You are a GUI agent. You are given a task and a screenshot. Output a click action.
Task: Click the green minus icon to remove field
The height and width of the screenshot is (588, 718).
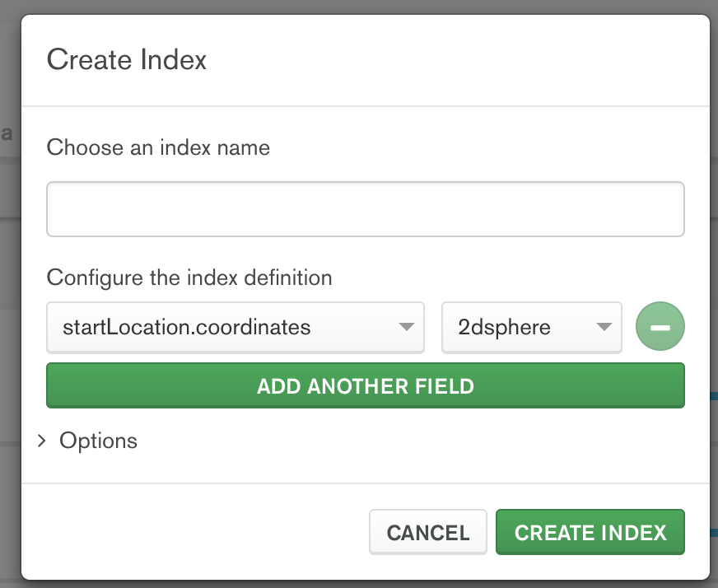click(x=660, y=326)
